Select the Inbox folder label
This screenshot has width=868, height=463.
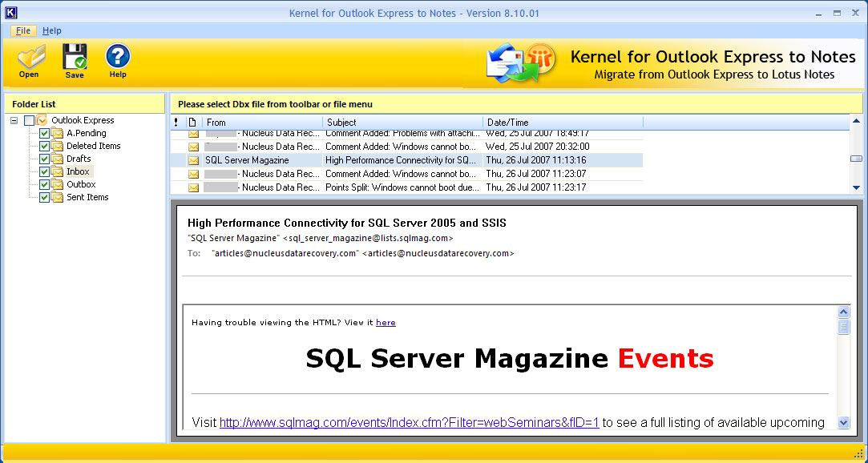pos(78,171)
